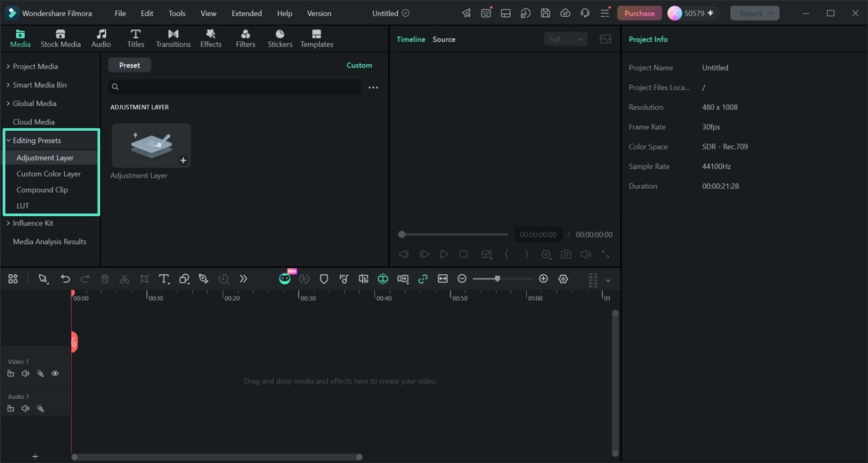This screenshot has height=463, width=868.
Task: Click the AI copilot robot icon
Action: point(285,279)
